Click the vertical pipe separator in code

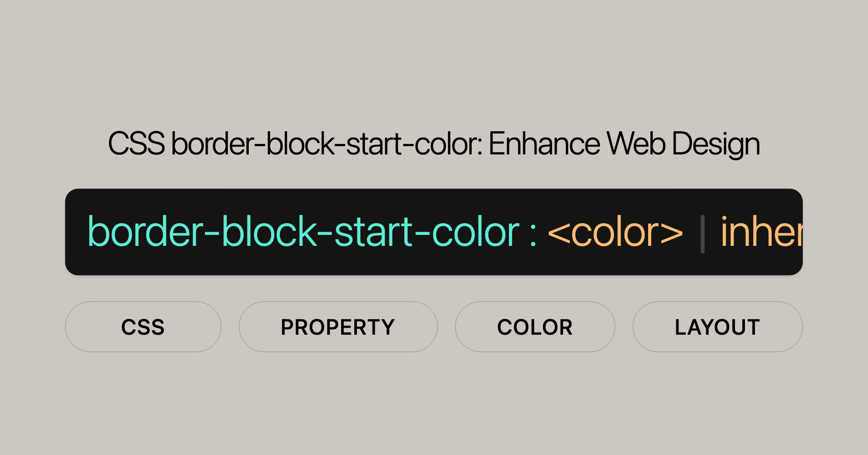tap(702, 234)
